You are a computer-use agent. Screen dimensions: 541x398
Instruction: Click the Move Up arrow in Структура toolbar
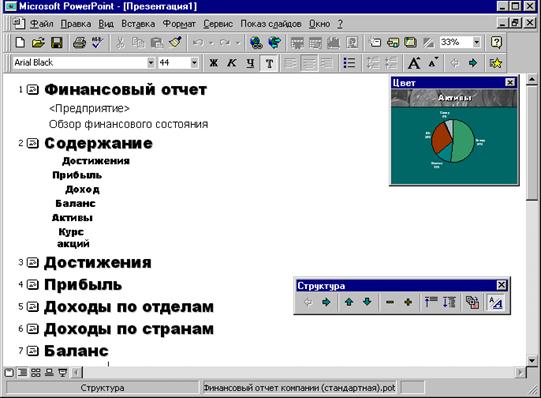coord(349,302)
